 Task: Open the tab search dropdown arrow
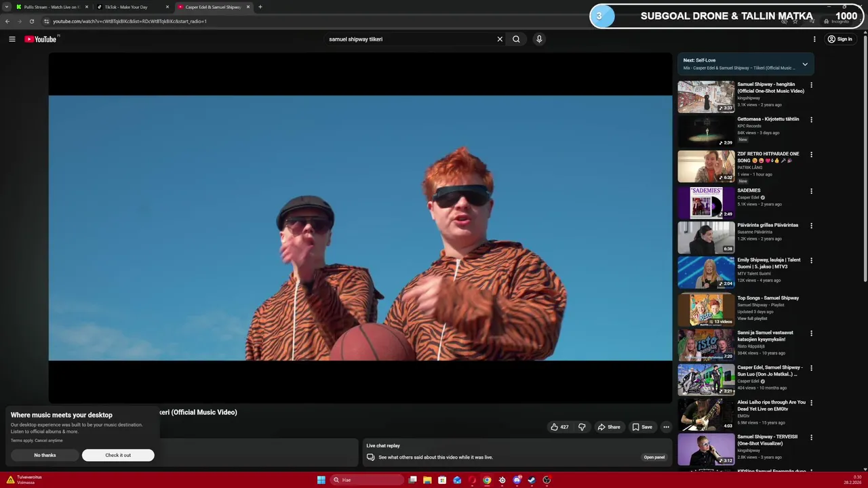click(x=7, y=7)
